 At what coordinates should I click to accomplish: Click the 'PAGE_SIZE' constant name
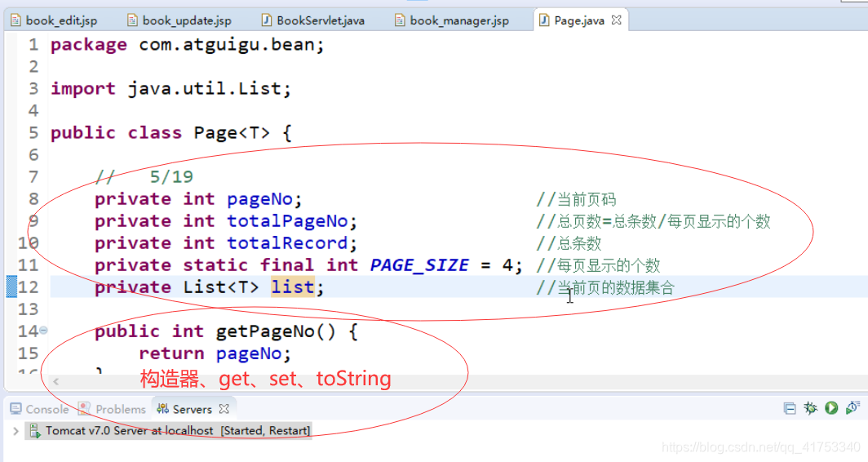click(x=419, y=265)
